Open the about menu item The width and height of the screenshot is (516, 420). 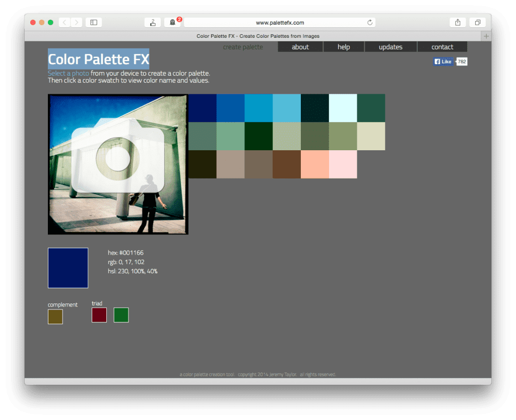tap(300, 47)
